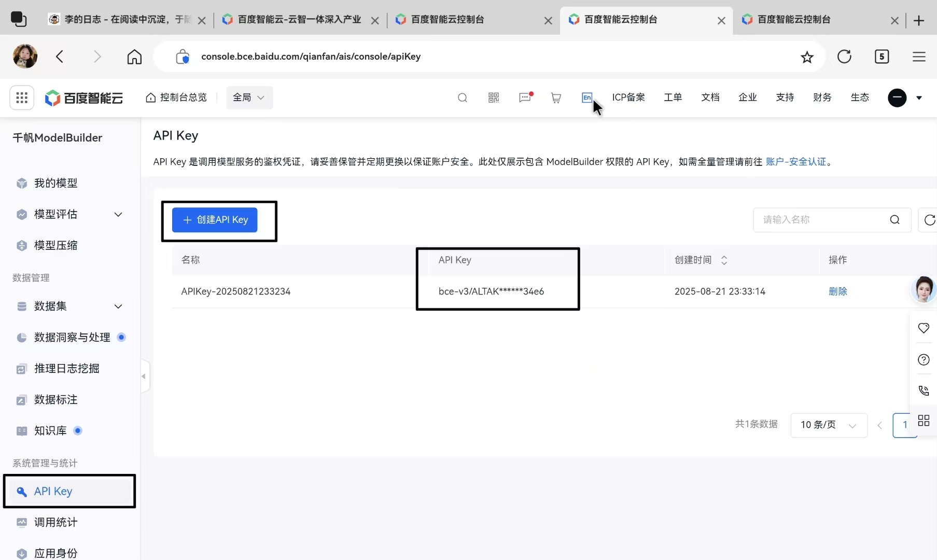Open the account avatar in console header
The height and width of the screenshot is (560, 937).
click(x=897, y=97)
